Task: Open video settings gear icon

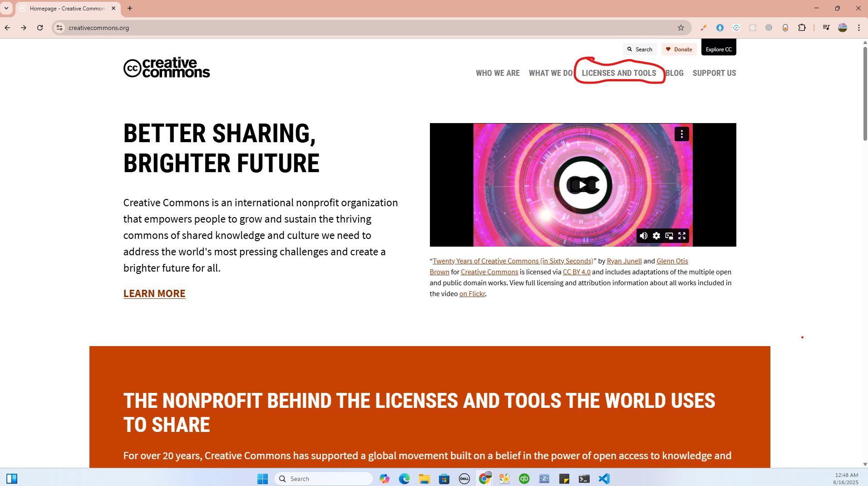Action: 656,236
